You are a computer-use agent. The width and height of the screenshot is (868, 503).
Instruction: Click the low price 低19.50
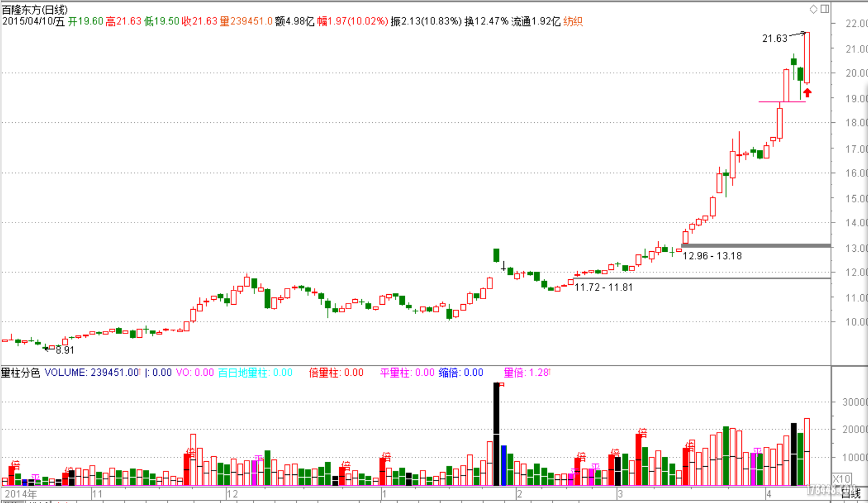click(x=162, y=21)
